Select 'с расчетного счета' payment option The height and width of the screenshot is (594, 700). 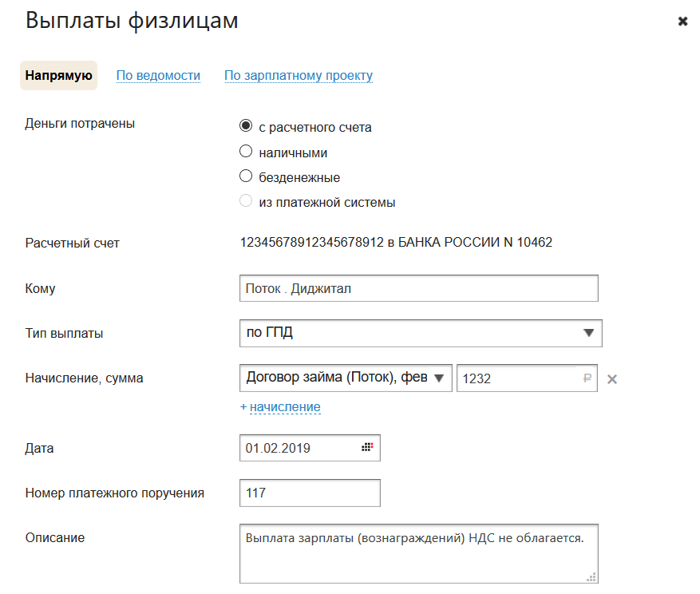246,126
